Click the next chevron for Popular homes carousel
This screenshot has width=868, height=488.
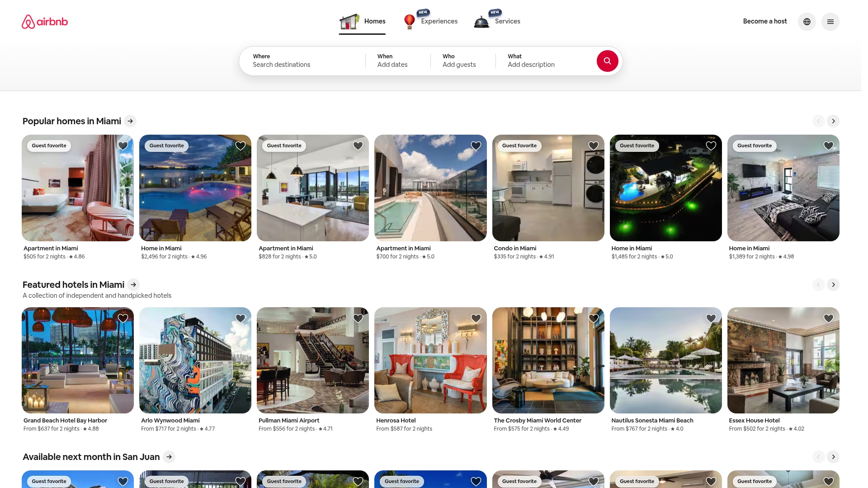click(x=833, y=121)
